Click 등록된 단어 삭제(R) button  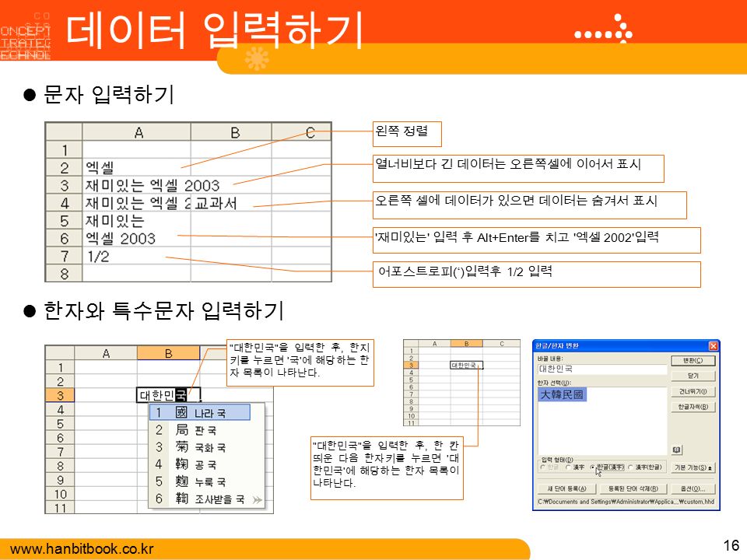(633, 488)
